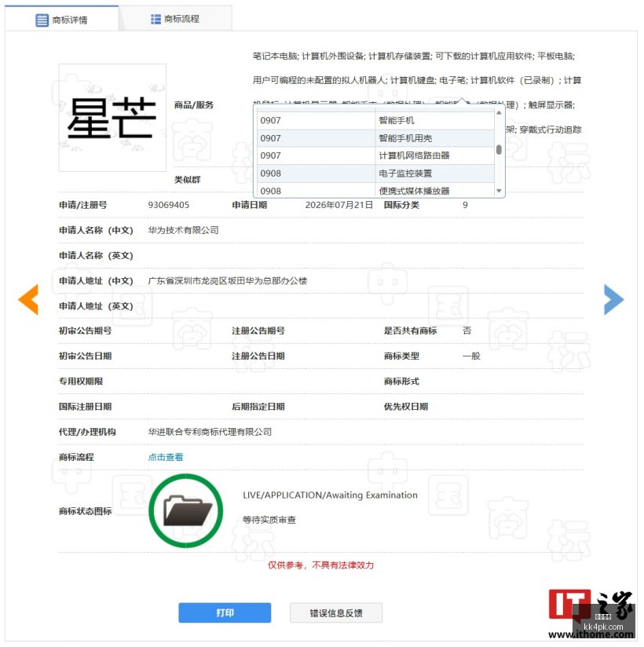Select the 计算机网络路由器 row
The height and width of the screenshot is (647, 644).
point(375,155)
